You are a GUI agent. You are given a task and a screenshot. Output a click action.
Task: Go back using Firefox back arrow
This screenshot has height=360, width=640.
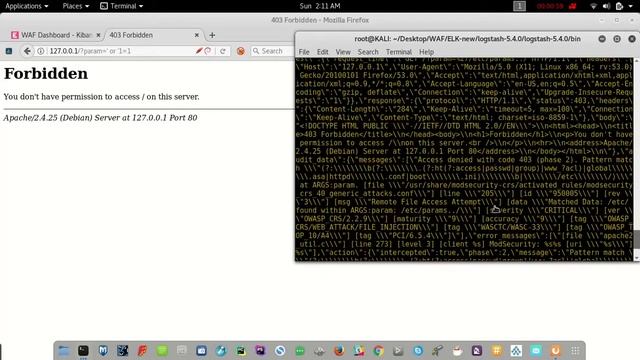pyautogui.click(x=27, y=51)
